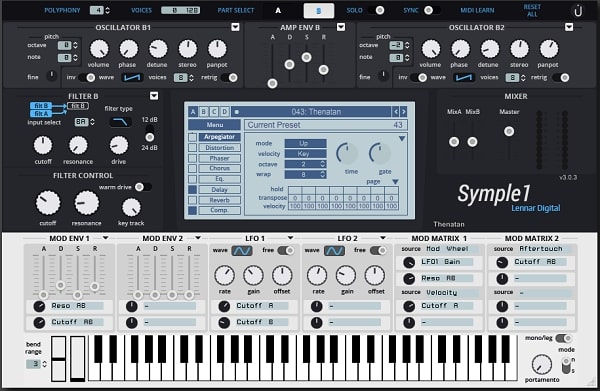Open the Oscillator B1 dropdown menu

[235, 27]
